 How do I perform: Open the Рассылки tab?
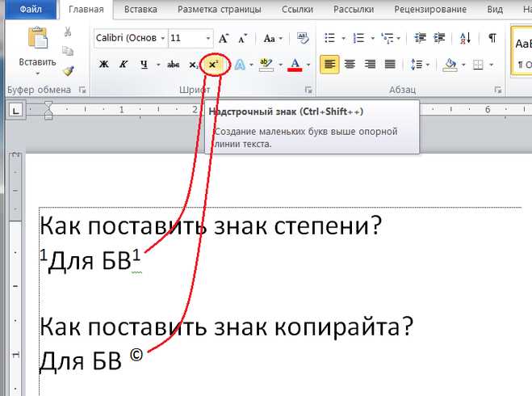(354, 10)
